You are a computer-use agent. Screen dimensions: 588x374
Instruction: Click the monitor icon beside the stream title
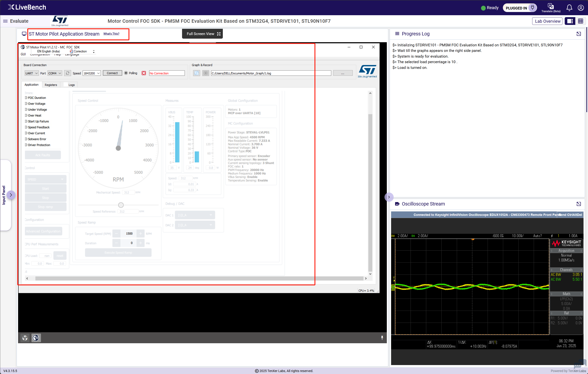click(24, 34)
